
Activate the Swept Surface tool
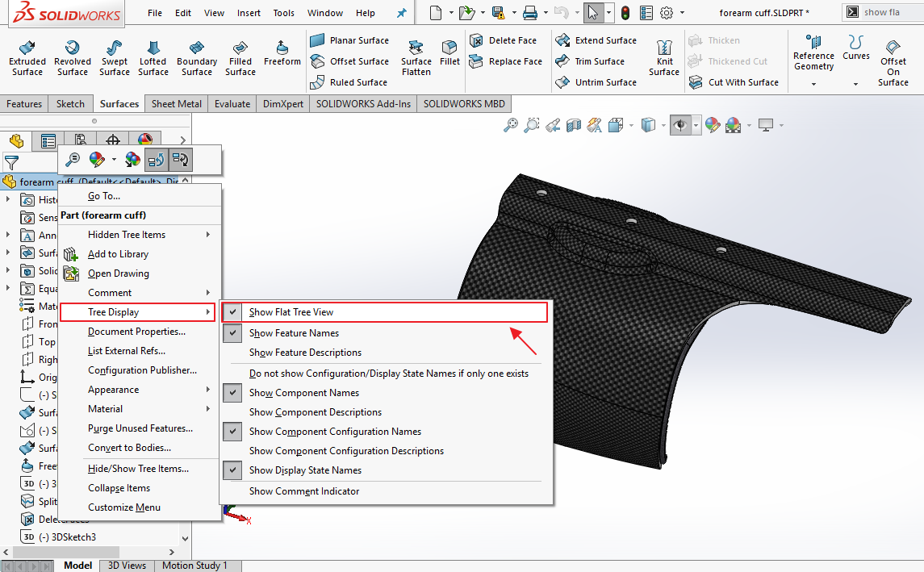(114, 57)
